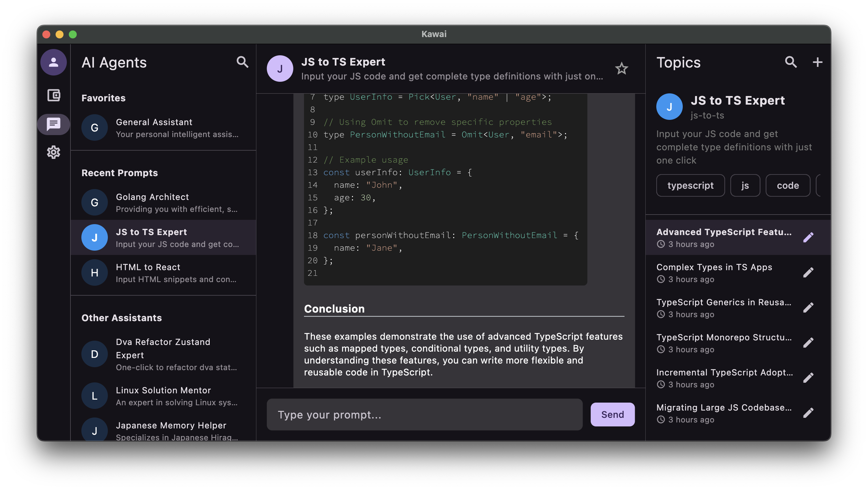Switch to the chat messages sidebar icon
Viewport: 868px width, 490px height.
point(53,124)
